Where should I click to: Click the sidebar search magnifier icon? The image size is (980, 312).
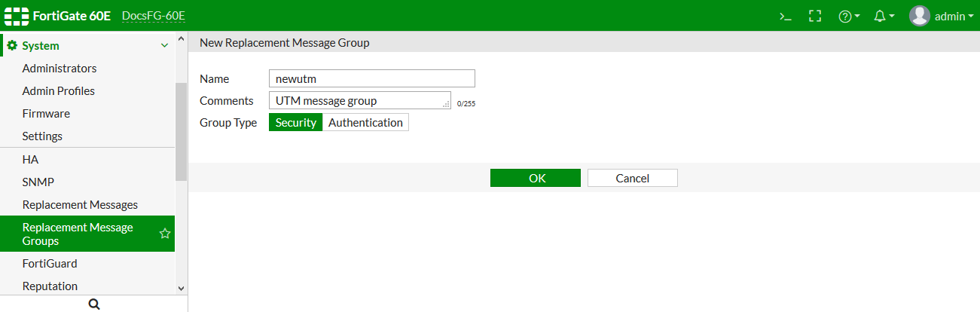pyautogui.click(x=94, y=304)
